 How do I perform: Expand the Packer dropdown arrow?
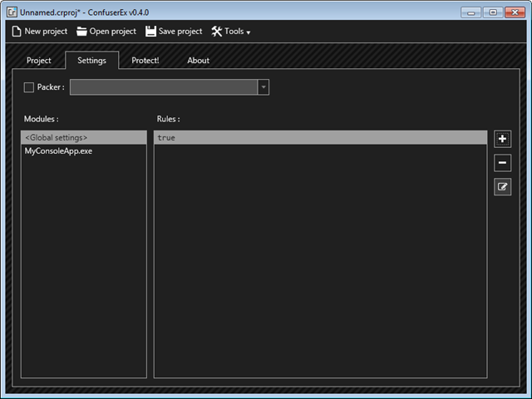[263, 87]
